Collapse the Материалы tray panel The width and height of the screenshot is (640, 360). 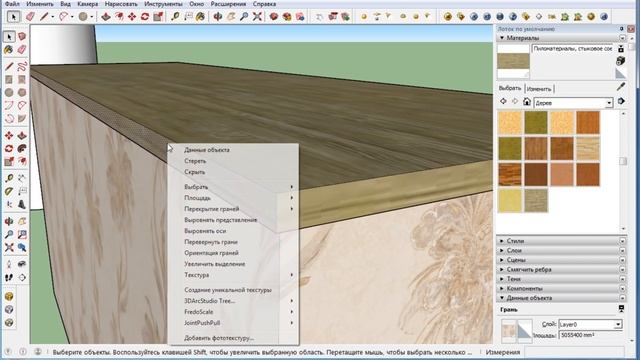(560, 38)
